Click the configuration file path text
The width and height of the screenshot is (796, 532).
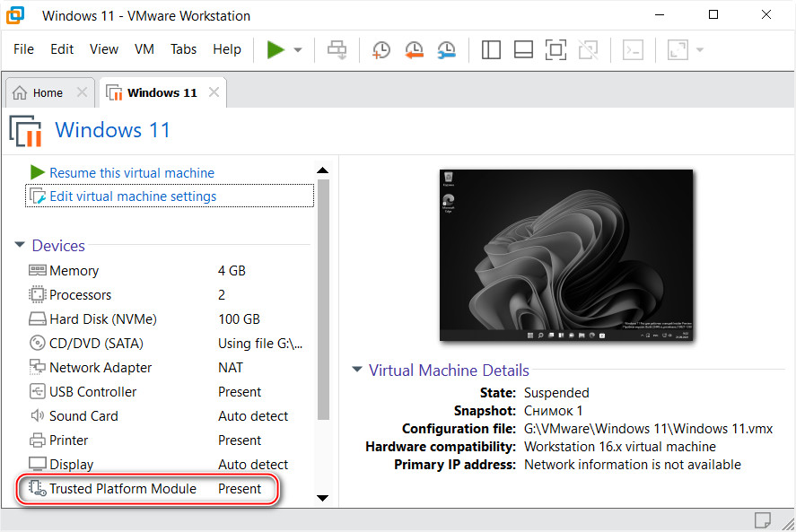[648, 429]
